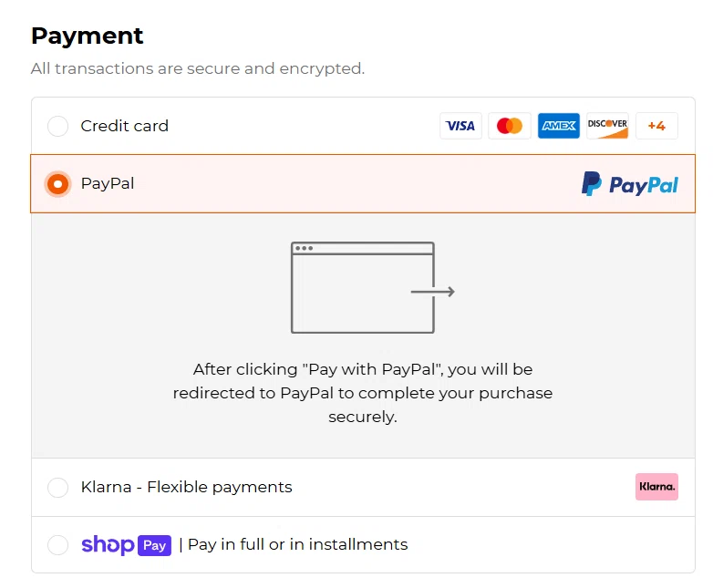Image resolution: width=713 pixels, height=588 pixels.
Task: Expand Klarna - Flexible payments option
Action: 363,487
